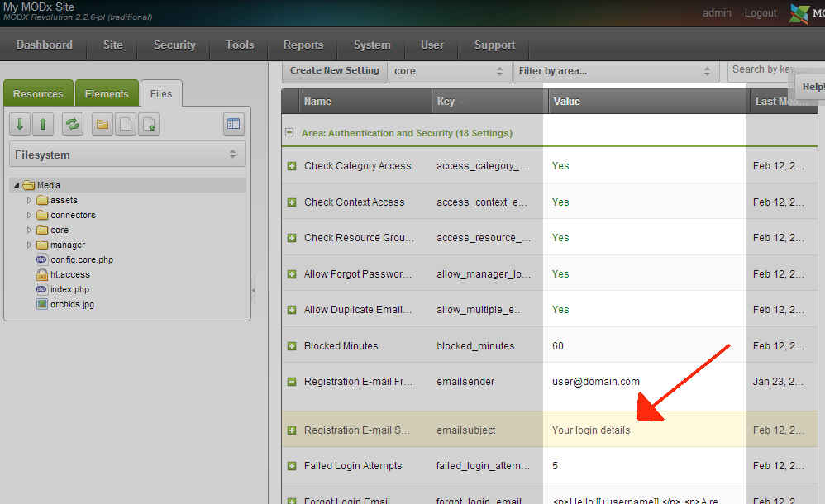The width and height of the screenshot is (825, 504).
Task: Switch to the Elements tab
Action: [x=107, y=93]
